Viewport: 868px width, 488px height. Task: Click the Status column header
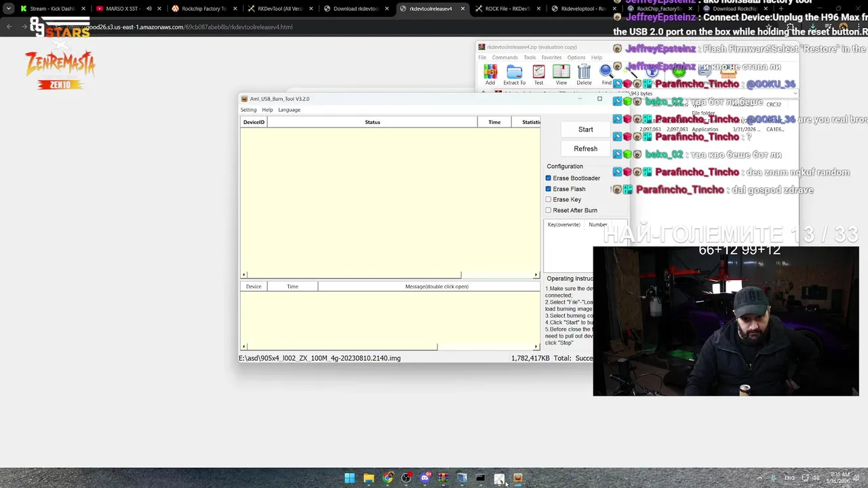pos(372,122)
